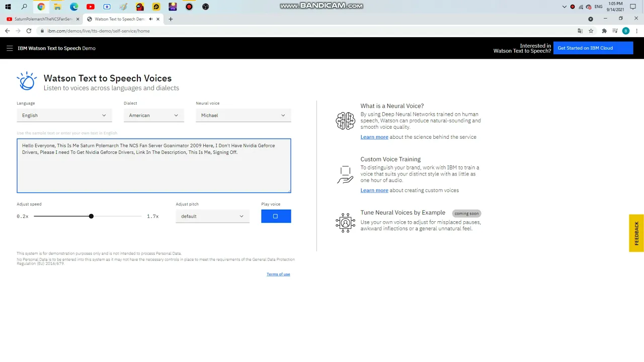The image size is (644, 362).
Task: Adjust the speed slider handle
Action: pyautogui.click(x=91, y=216)
